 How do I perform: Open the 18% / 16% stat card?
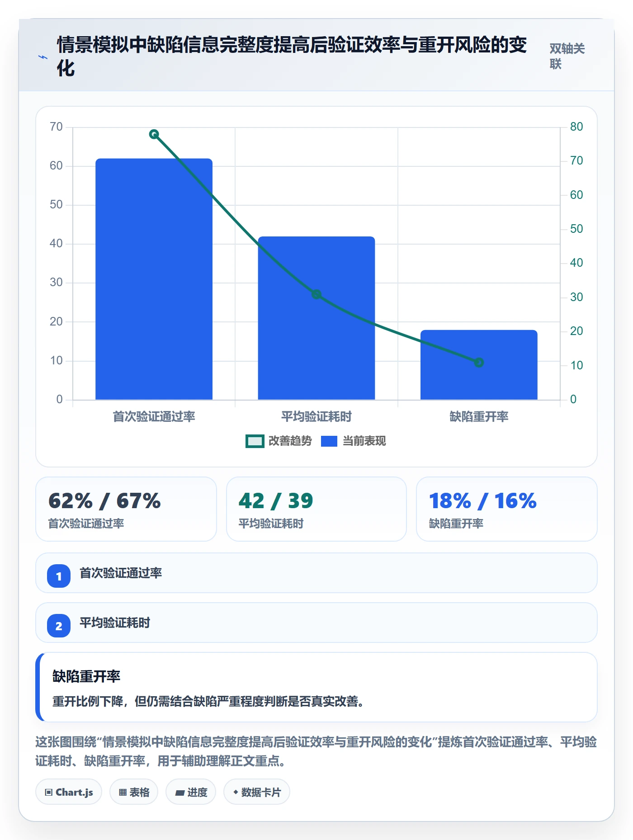click(x=507, y=509)
